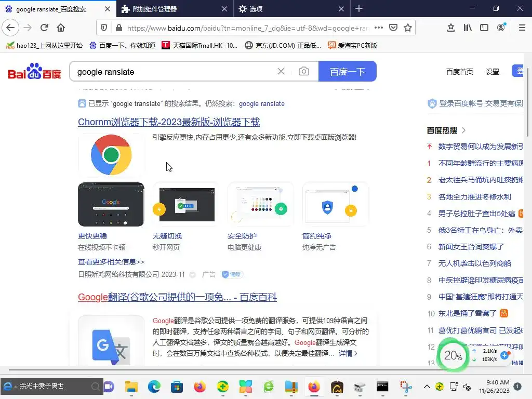The height and width of the screenshot is (399, 532).
Task: Open 详情 link in the Baike snippet
Action: (348, 353)
